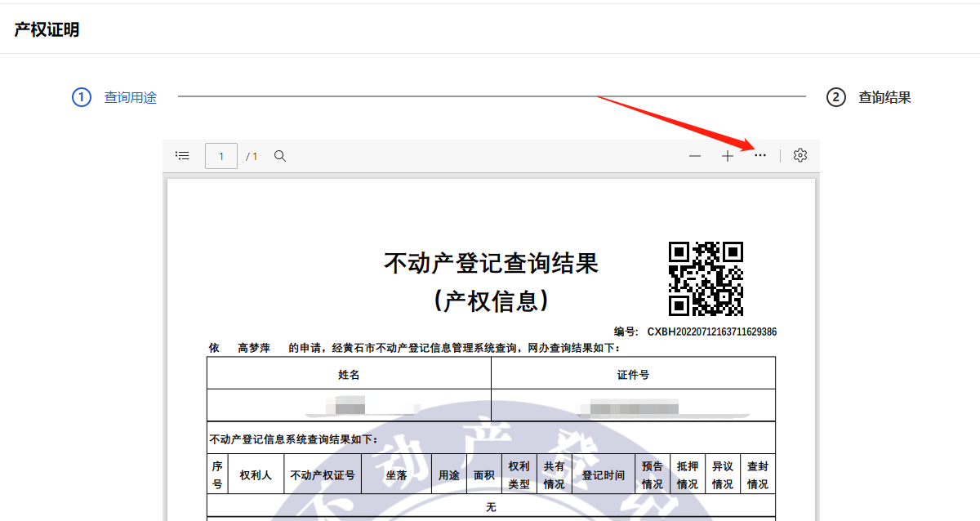Click the number CXBH2022071216371162​9386
Image resolution: width=980 pixels, height=521 pixels.
click(712, 332)
